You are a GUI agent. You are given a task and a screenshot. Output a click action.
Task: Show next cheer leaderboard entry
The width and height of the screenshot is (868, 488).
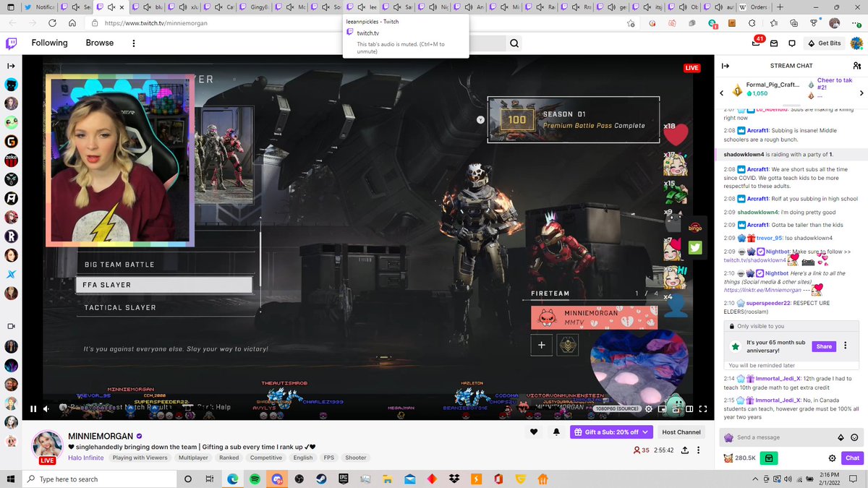[861, 93]
